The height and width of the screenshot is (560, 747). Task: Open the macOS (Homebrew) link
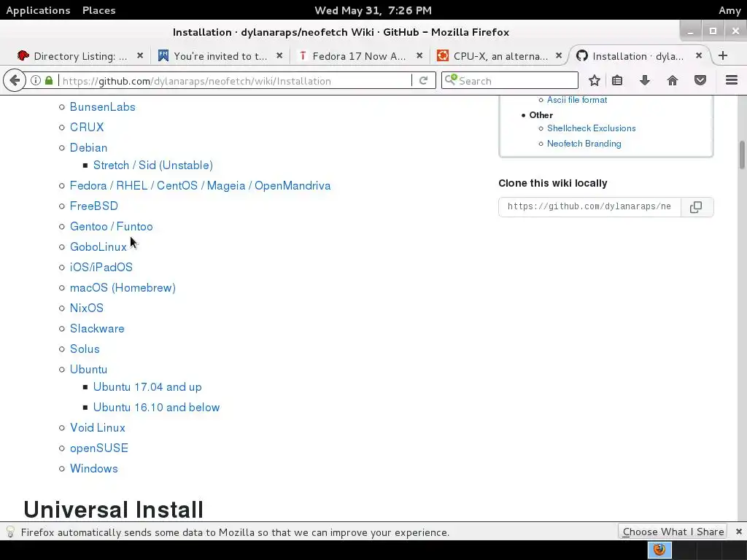pos(123,287)
